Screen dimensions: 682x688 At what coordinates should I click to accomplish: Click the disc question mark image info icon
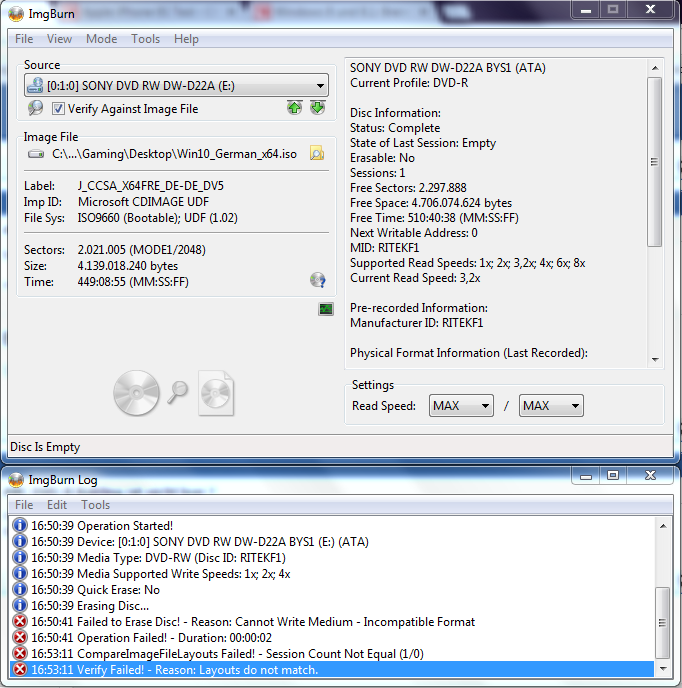coord(317,280)
